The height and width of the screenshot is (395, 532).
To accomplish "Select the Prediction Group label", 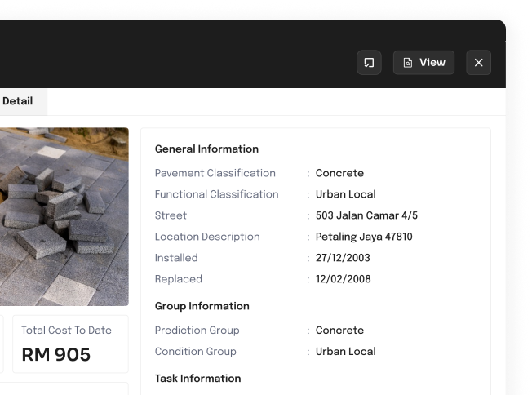I will pos(197,330).
